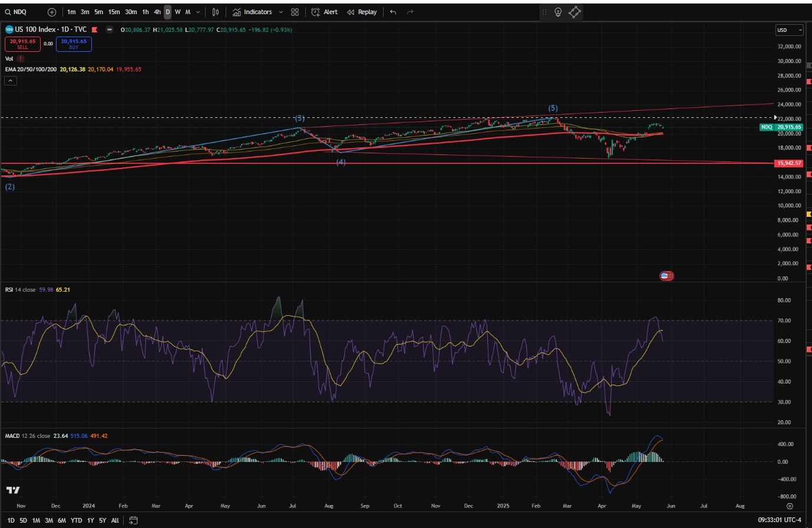Screen dimensions: 812x528
Task: Switch to the 1m timeframe
Action: [x=71, y=12]
